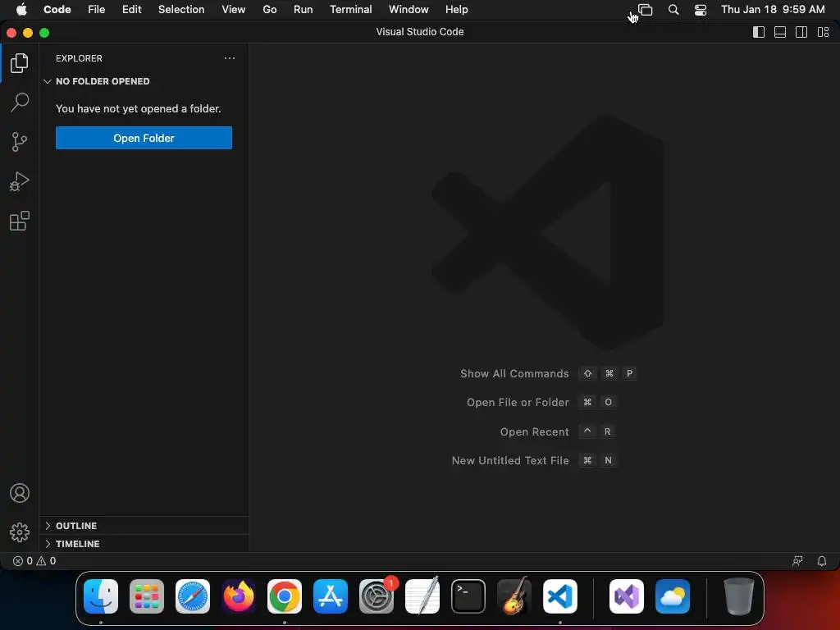Open the Extensions view
Image resolution: width=840 pixels, height=630 pixels.
tap(20, 221)
